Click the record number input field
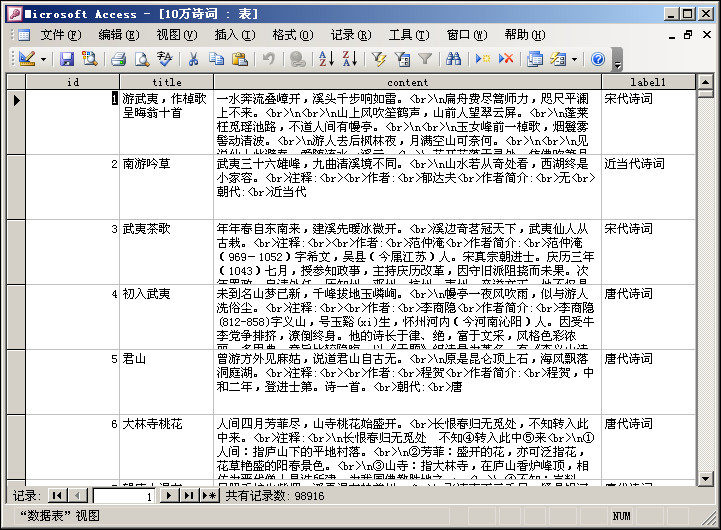This screenshot has height=530, width=721. coord(124,496)
